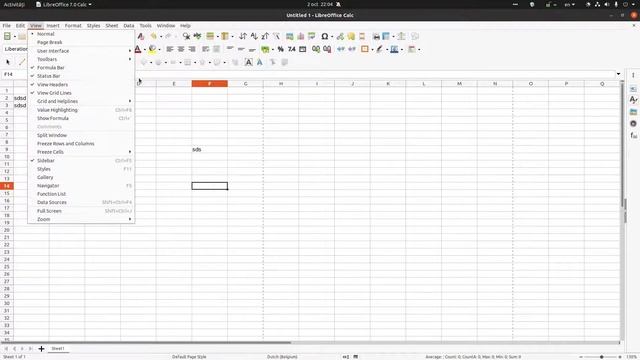Expand Grid and Helplines submenu
Screen dimensions: 640x360
point(81,101)
